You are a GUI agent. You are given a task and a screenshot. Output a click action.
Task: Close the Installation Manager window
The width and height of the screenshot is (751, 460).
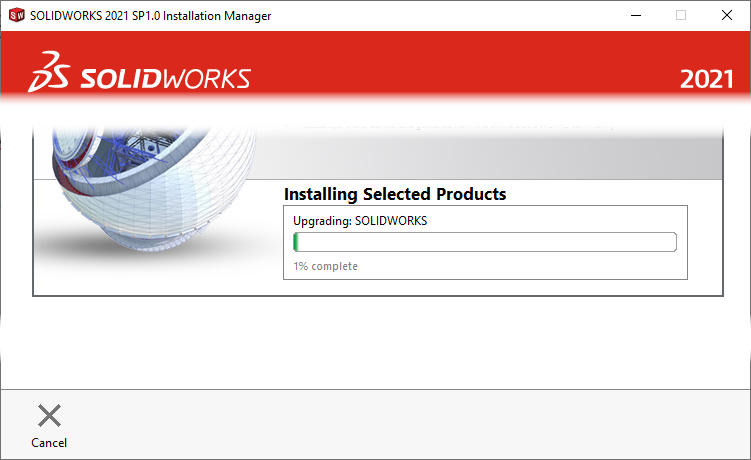pyautogui.click(x=727, y=15)
